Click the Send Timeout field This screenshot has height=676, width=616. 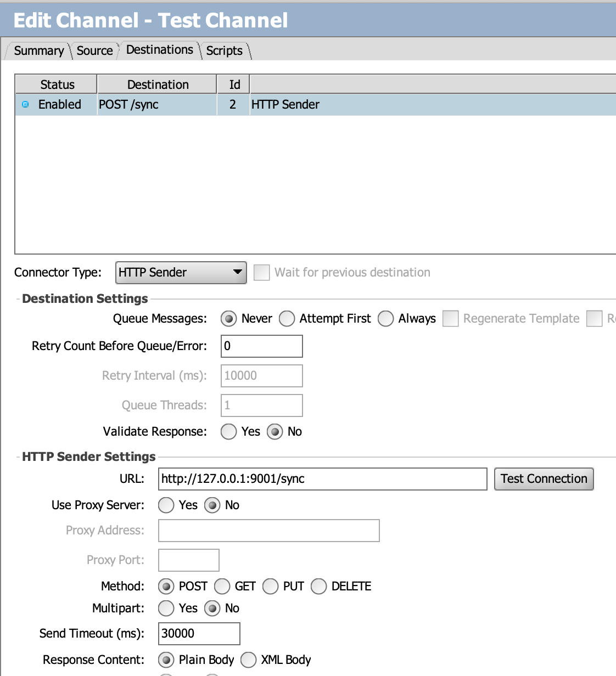(x=198, y=633)
